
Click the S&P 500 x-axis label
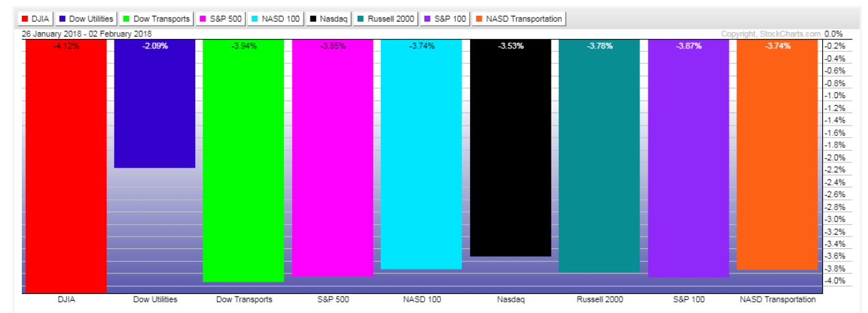click(x=332, y=299)
